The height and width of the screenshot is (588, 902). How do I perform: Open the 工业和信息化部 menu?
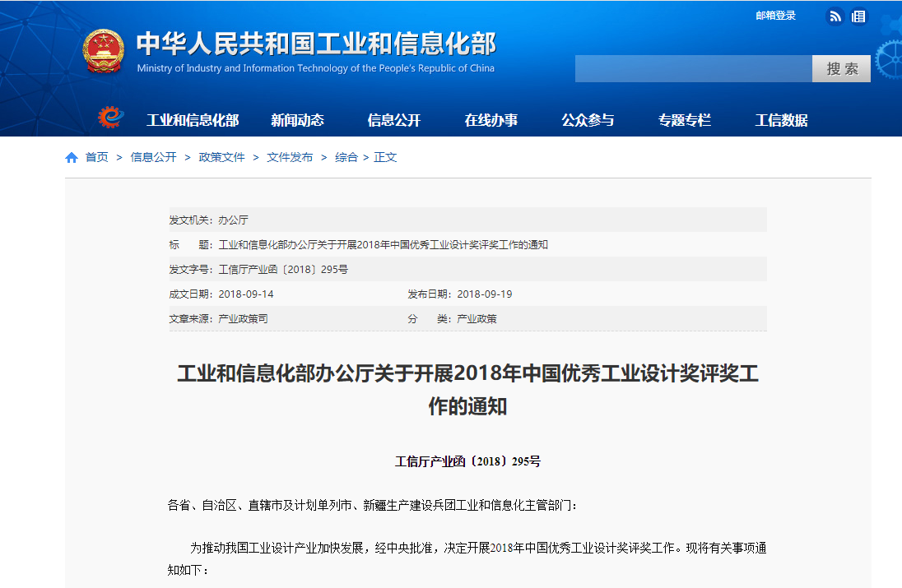tap(192, 119)
